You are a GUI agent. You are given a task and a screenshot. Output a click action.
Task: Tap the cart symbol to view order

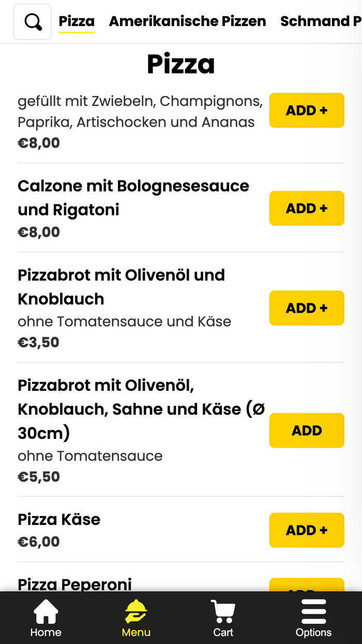[222, 611]
